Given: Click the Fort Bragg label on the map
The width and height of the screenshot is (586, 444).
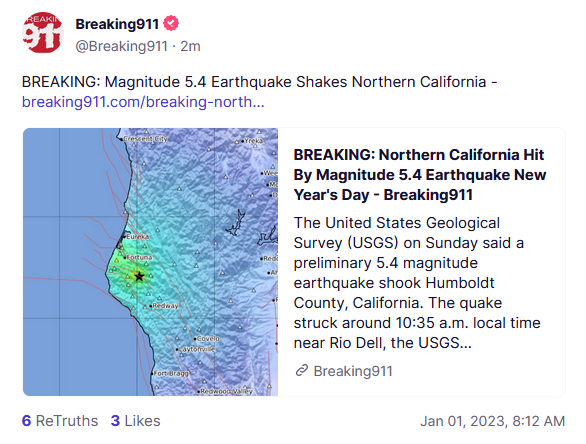Looking at the screenshot, I should pos(172,373).
